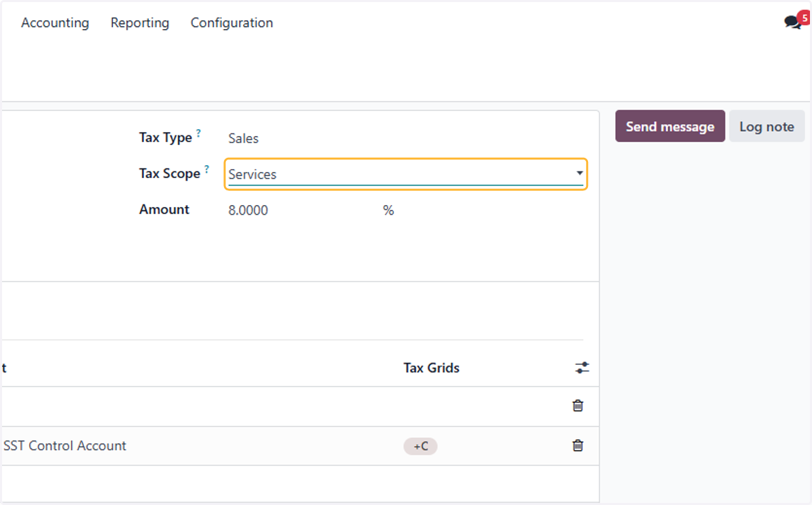Click the Sales tax type value

244,139
